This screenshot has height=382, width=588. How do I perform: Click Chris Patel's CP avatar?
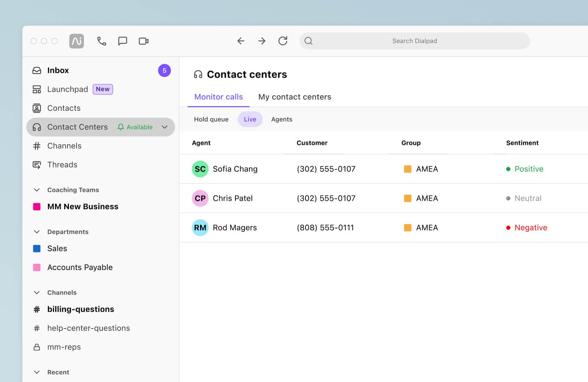(200, 199)
